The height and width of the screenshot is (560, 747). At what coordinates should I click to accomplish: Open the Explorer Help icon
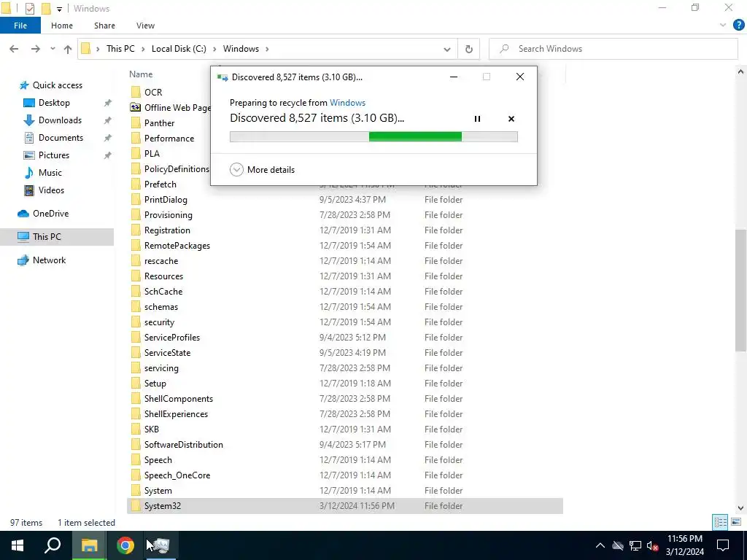[738, 26]
